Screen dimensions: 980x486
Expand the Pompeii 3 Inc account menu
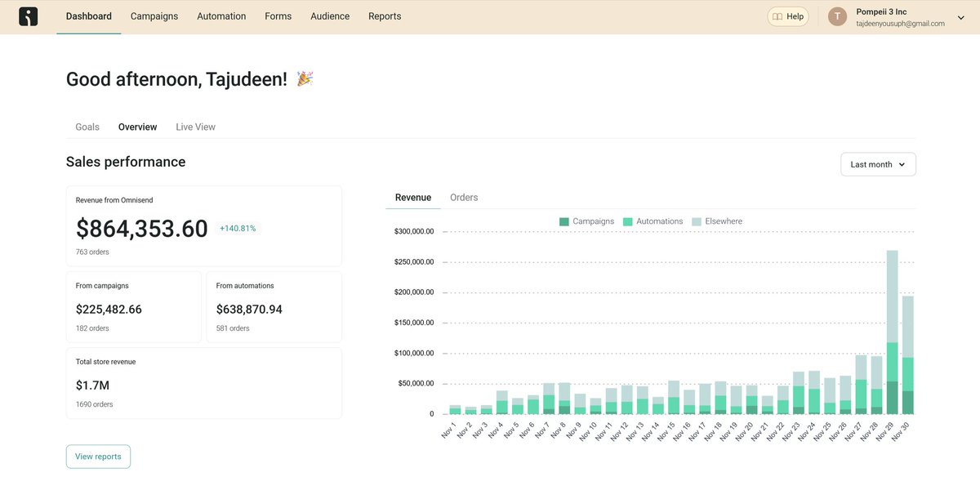tap(960, 17)
